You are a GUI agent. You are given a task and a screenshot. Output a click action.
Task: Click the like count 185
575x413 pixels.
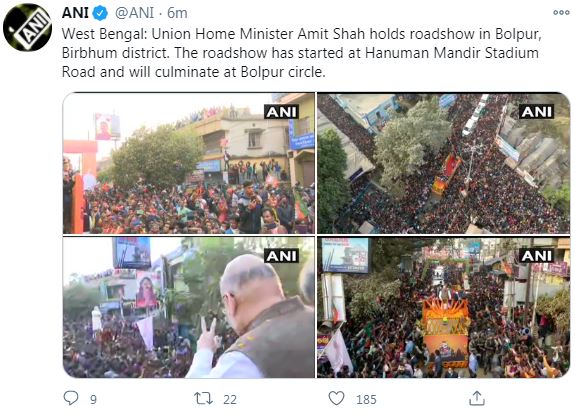[366, 399]
